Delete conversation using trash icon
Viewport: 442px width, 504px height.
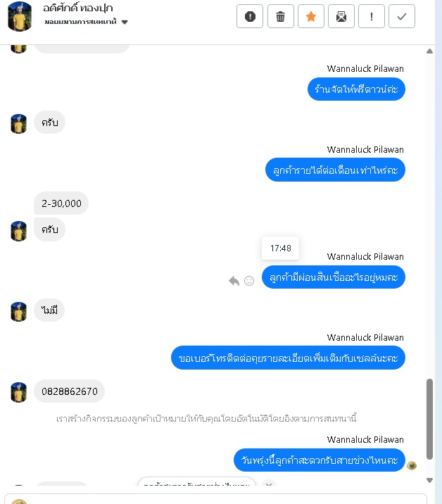pos(280,16)
